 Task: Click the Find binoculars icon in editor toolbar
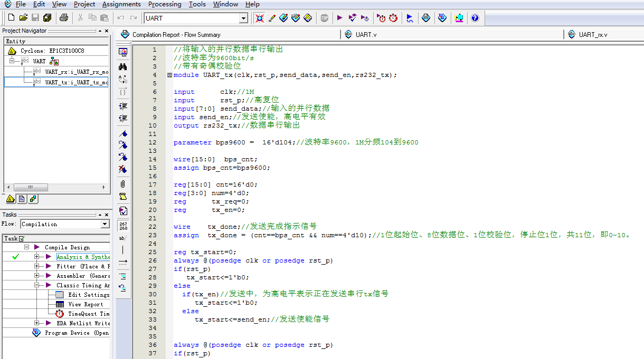click(122, 67)
